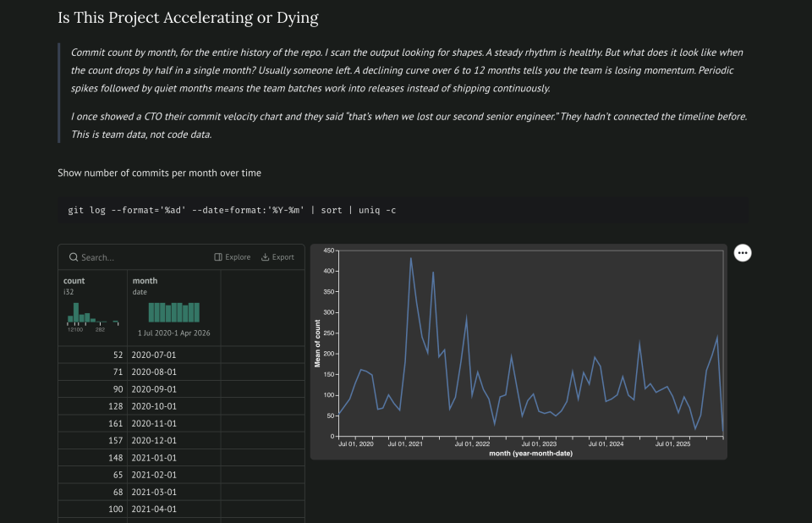Export the table data
The image size is (812, 523).
click(277, 257)
